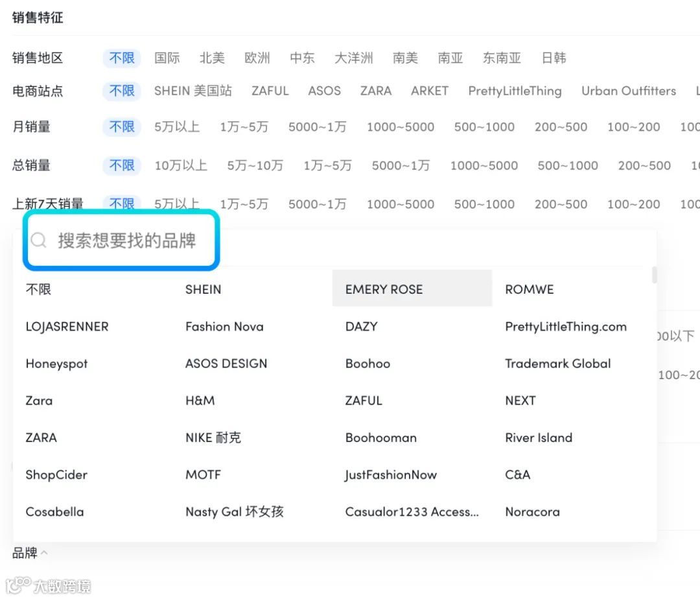Screen dimensions: 700x599
Task: Pick River Island brand from list
Action: pyautogui.click(x=539, y=438)
